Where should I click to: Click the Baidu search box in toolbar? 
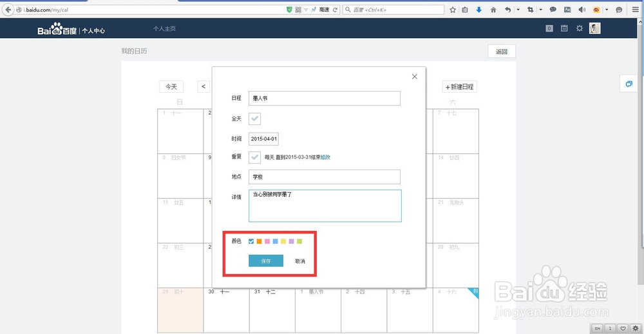(x=394, y=10)
